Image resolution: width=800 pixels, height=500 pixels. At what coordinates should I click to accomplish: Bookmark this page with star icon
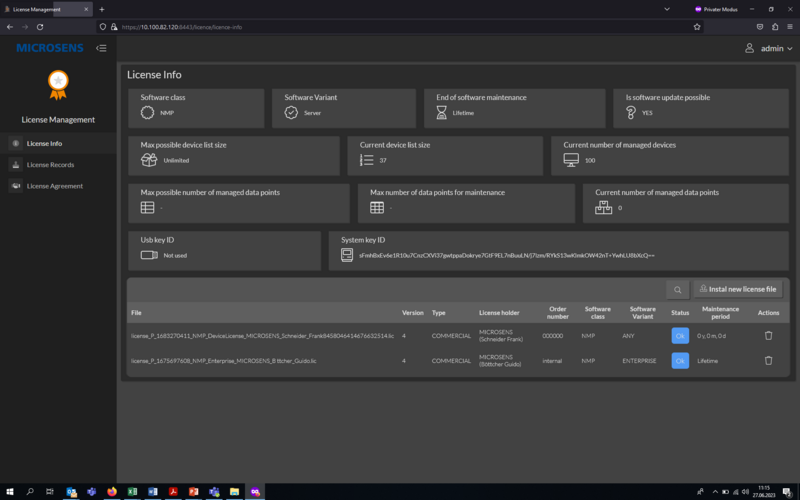click(x=696, y=27)
